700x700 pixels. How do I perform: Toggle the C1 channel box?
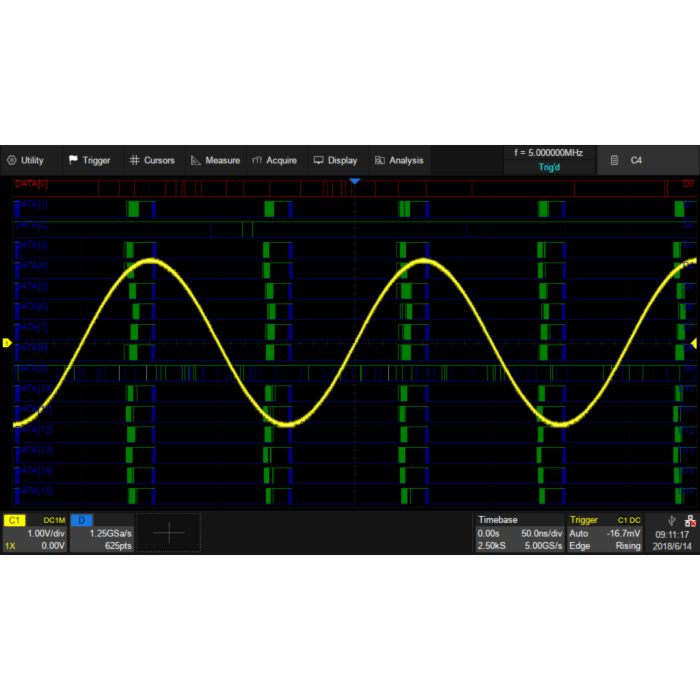35,533
